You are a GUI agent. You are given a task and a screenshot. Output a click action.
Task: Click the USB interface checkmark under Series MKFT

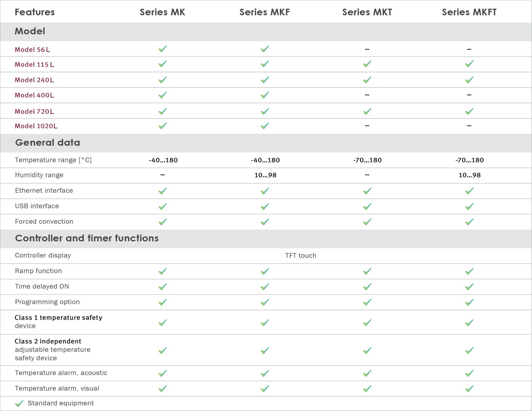coord(469,207)
